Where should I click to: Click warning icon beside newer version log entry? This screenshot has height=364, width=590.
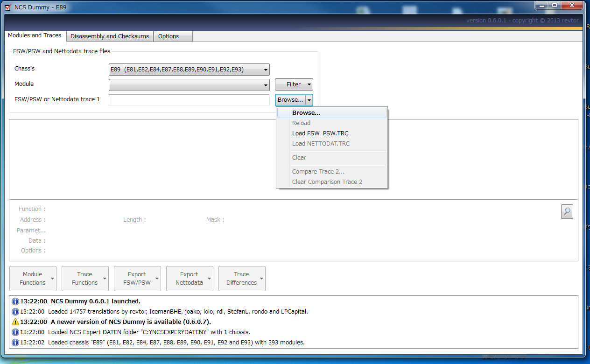point(15,322)
